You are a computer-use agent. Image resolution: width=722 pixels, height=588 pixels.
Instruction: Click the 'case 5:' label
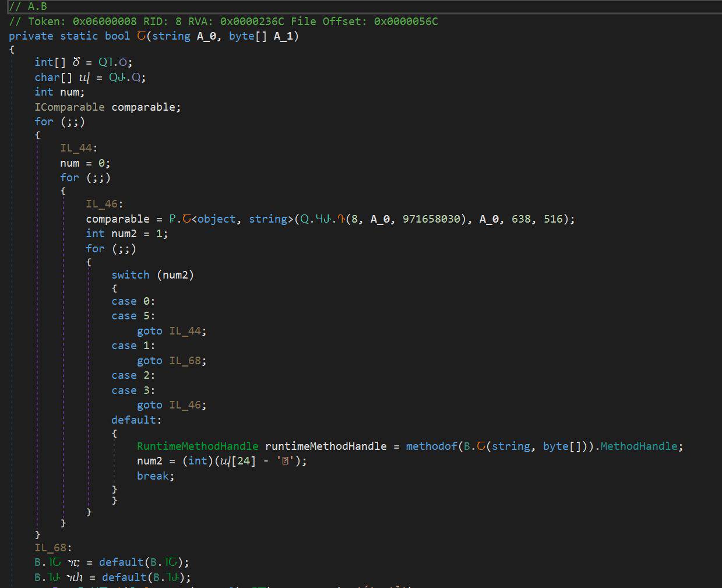[x=133, y=316]
